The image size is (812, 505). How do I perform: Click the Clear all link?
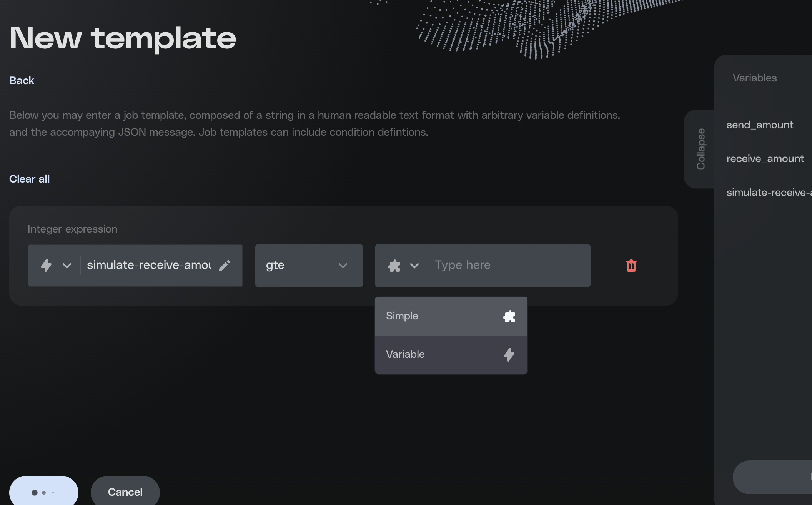29,179
